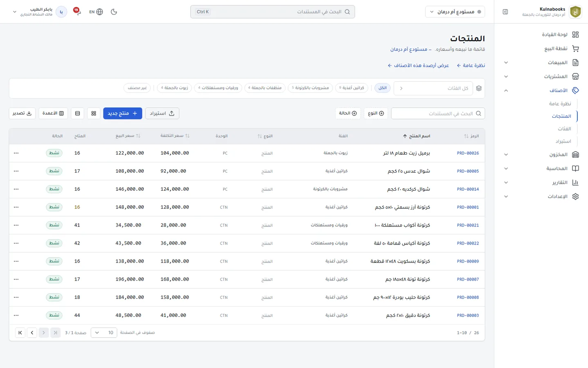Open the Kulnabooks logo home
This screenshot has height=368, width=588.
click(x=575, y=12)
